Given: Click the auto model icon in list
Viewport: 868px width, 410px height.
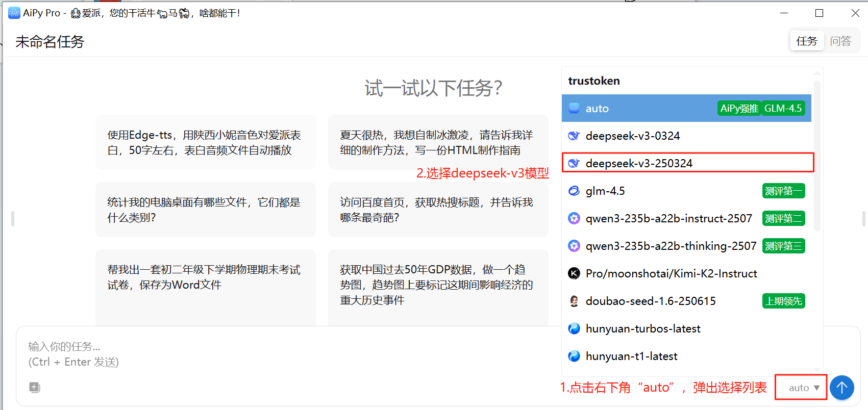Looking at the screenshot, I should [574, 108].
